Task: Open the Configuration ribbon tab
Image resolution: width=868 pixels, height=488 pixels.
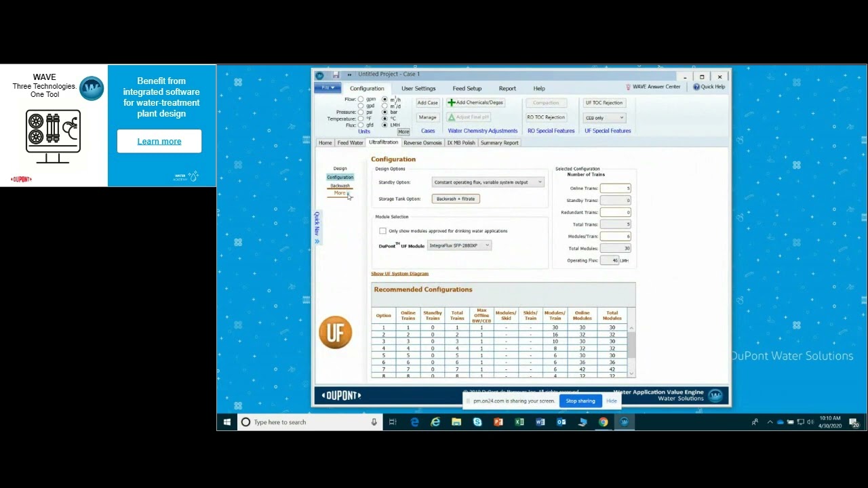Action: pos(367,88)
